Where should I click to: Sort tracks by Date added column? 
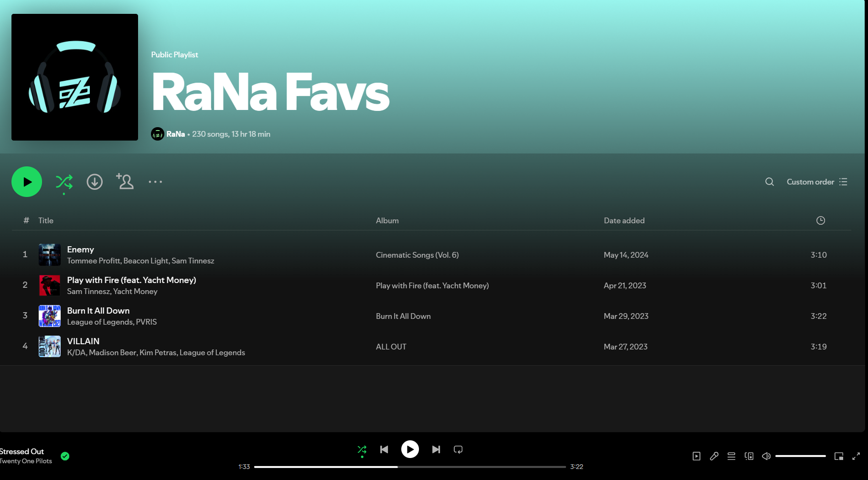624,220
